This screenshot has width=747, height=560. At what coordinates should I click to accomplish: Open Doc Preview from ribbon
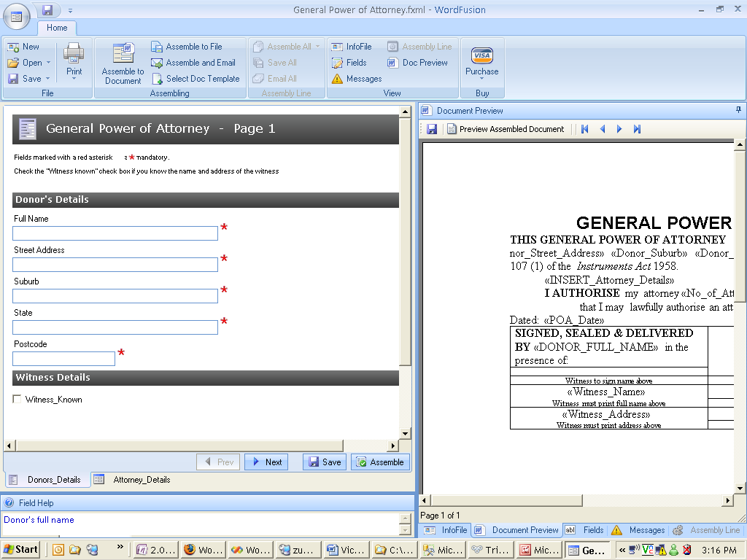coord(417,63)
